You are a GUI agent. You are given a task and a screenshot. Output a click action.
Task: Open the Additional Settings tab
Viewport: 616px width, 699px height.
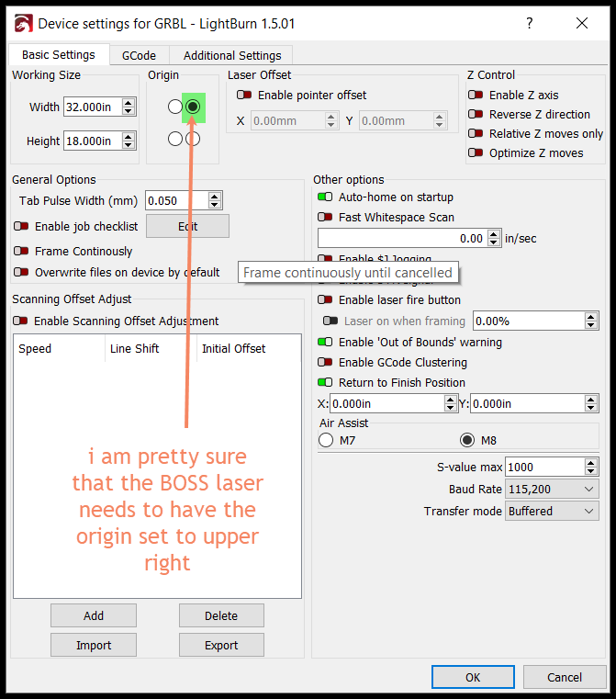(x=232, y=55)
